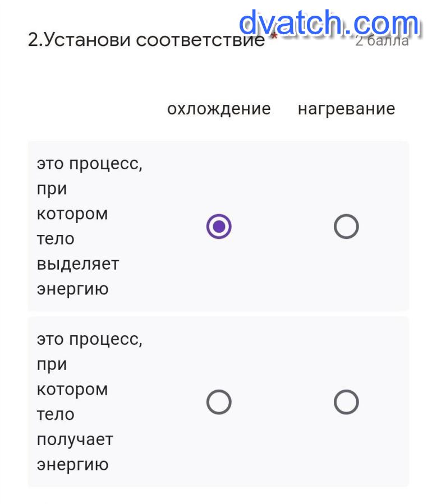Click the word котором in second row
Screen dimensions: 432x504
72,390
